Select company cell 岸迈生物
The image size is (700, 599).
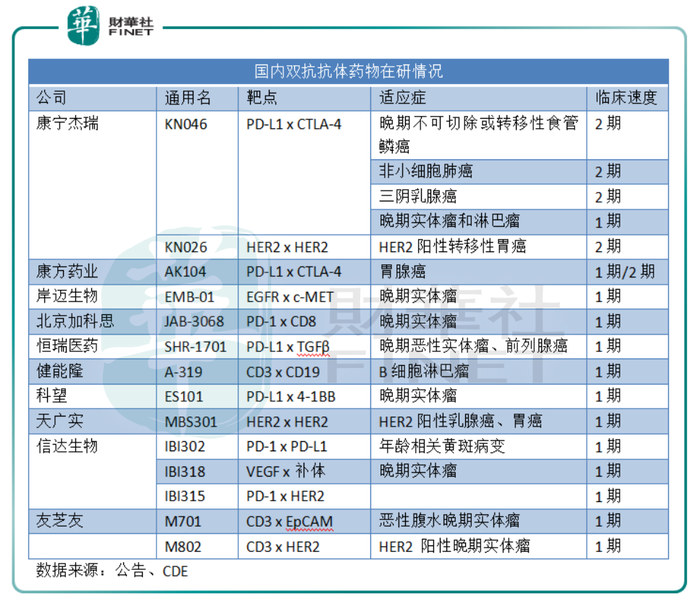coord(67,296)
